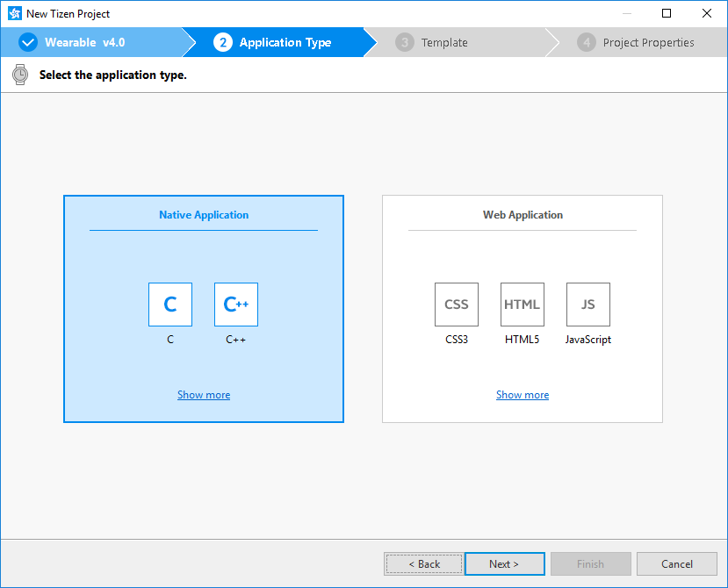Select the C++ language icon

click(235, 304)
